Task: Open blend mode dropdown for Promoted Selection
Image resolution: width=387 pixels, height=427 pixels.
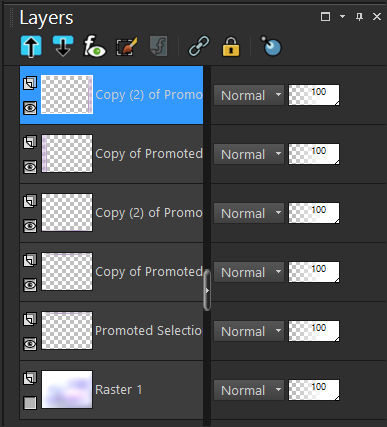Action: (x=249, y=331)
